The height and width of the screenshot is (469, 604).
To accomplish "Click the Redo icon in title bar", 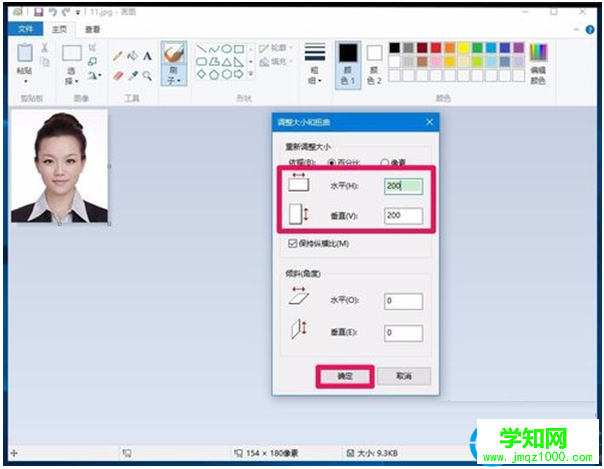I will click(x=66, y=12).
